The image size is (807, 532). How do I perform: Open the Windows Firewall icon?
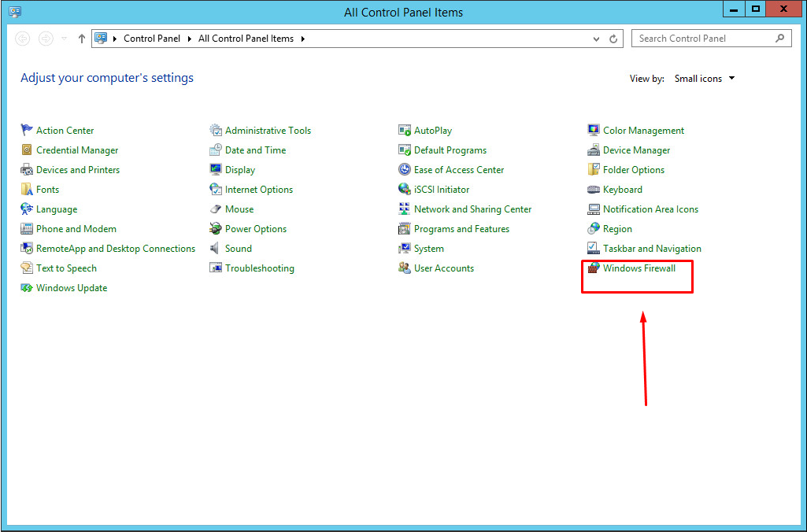(x=594, y=268)
